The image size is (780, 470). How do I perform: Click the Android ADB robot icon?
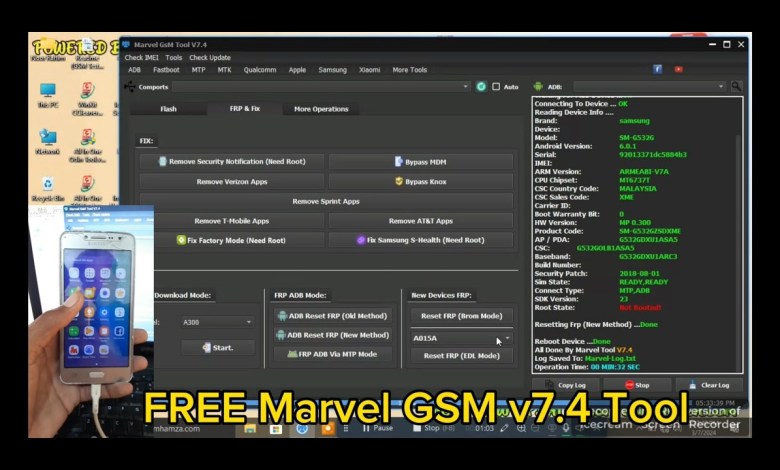[x=538, y=87]
